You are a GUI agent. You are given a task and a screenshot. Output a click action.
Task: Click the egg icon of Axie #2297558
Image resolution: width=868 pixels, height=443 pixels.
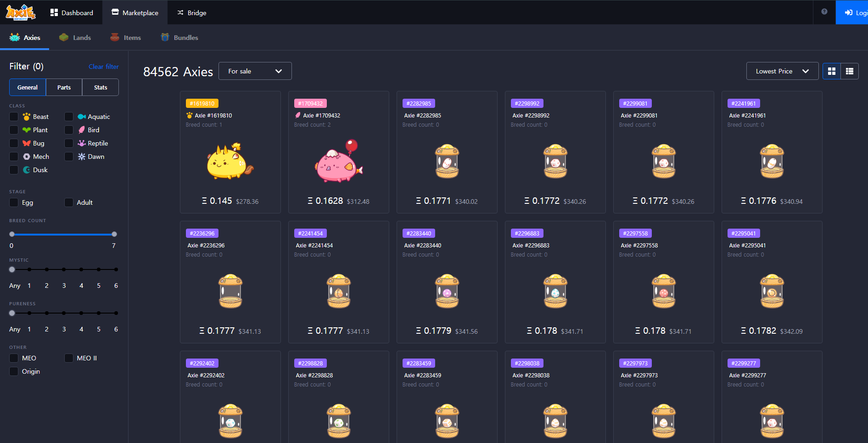[664, 291]
